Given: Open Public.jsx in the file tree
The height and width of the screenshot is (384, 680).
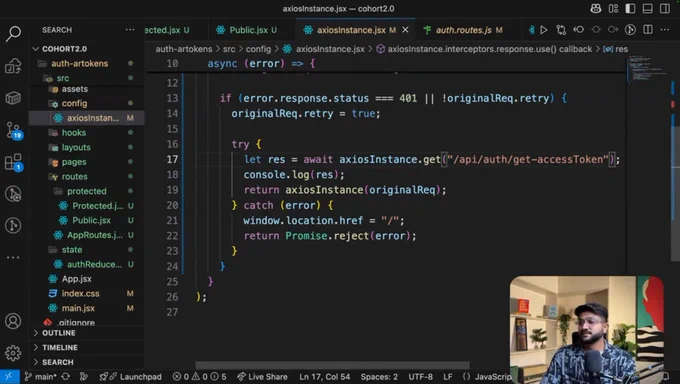Looking at the screenshot, I should pos(87,220).
